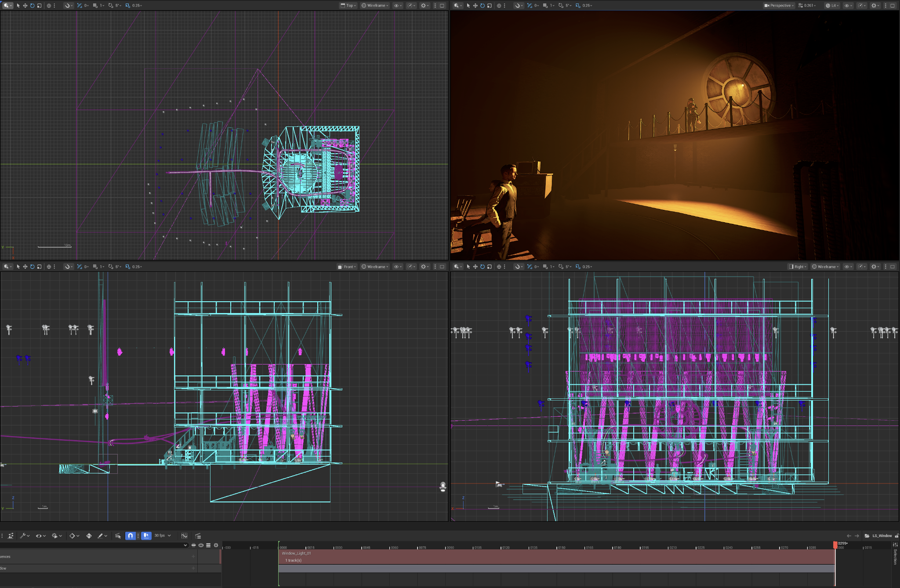Open Sequencer track filter settings gear

(x=216, y=545)
